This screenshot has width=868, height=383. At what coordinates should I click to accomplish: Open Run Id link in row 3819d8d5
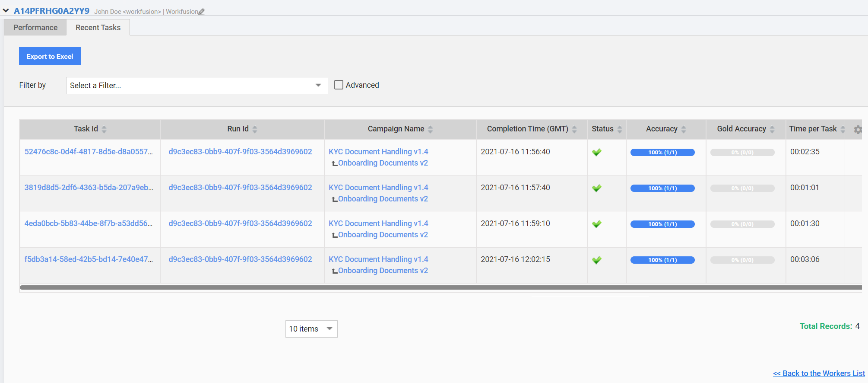click(241, 188)
